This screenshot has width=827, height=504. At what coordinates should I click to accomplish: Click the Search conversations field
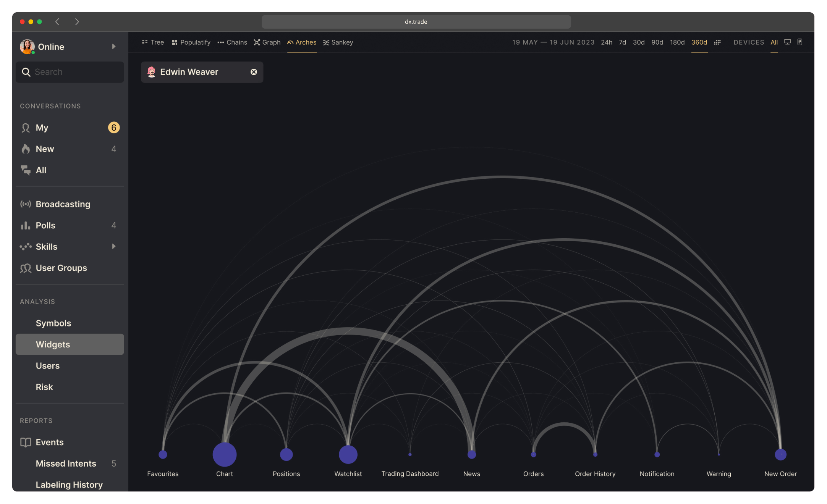point(70,72)
